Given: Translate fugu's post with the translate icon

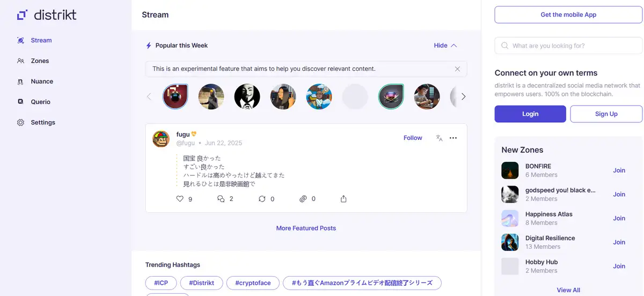Looking at the screenshot, I should 439,138.
